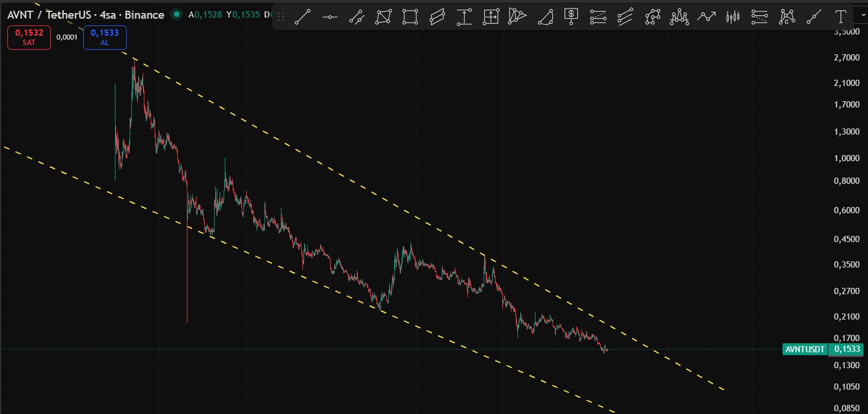Open the AVNT / TetherUS symbol title
Screen dimensions: 868x414
(x=85, y=14)
